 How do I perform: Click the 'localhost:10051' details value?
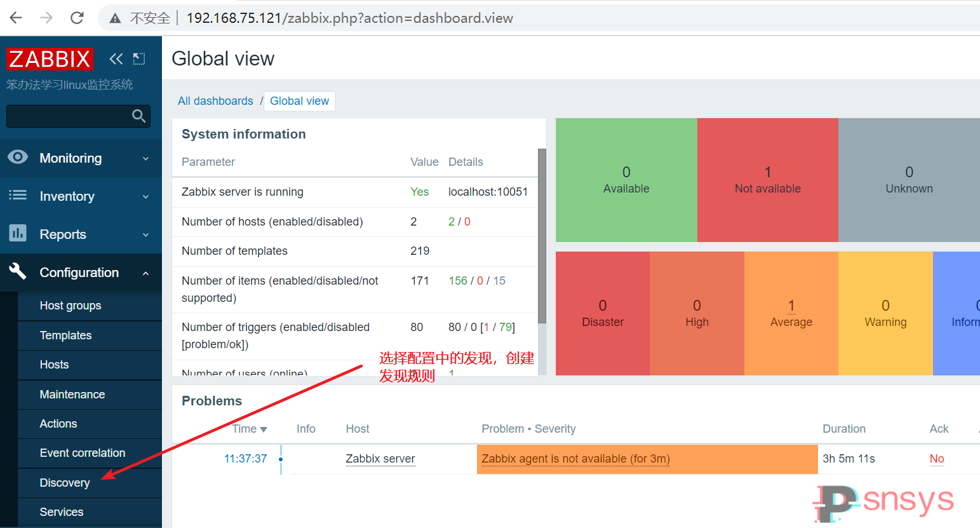488,192
